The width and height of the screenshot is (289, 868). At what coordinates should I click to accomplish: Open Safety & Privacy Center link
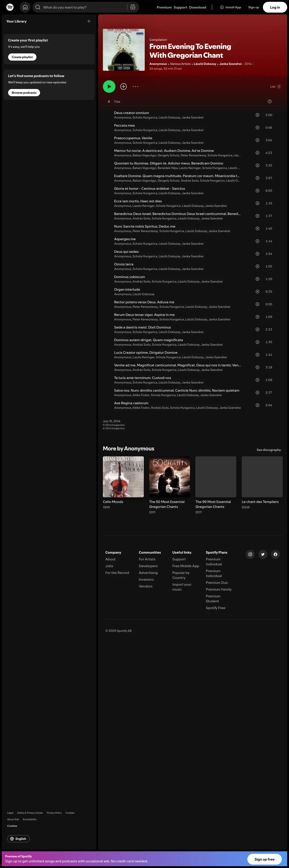[30, 813]
